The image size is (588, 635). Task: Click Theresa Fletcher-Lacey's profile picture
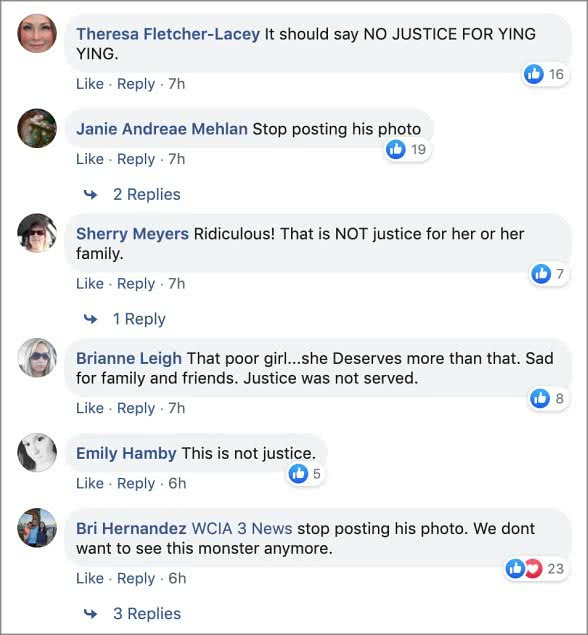pyautogui.click(x=37, y=33)
